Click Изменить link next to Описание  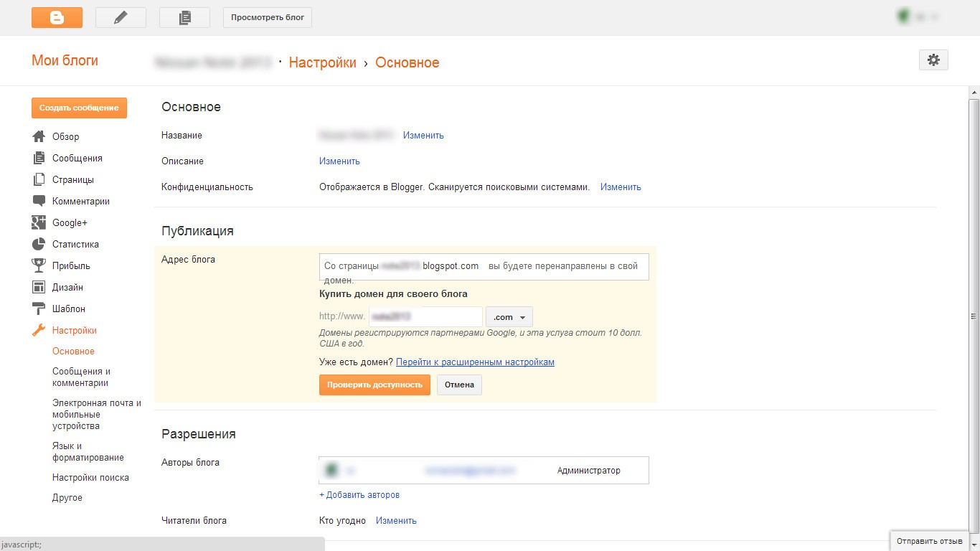[x=339, y=161]
